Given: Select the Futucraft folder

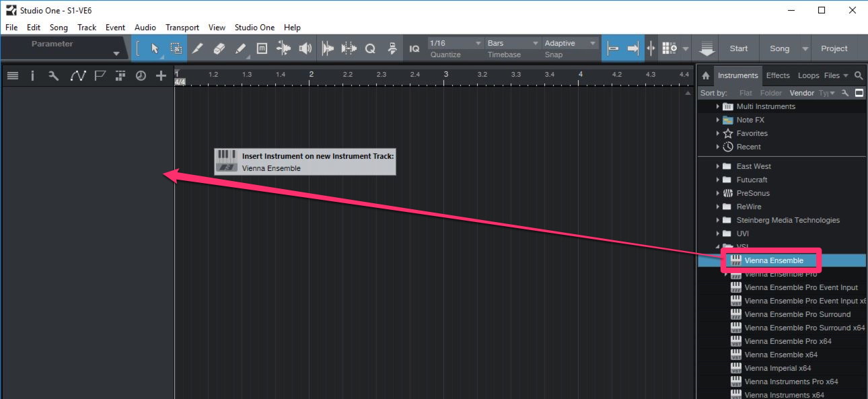Looking at the screenshot, I should pos(752,180).
